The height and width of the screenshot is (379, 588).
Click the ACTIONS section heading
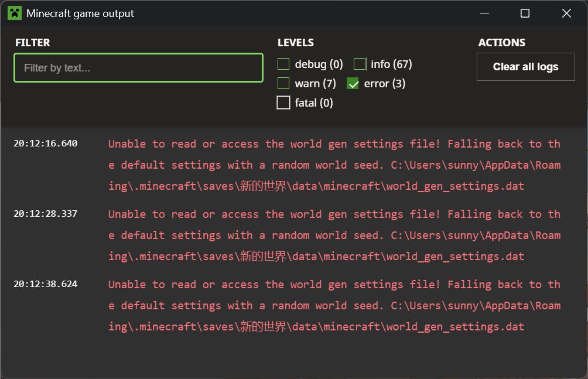[x=502, y=43]
